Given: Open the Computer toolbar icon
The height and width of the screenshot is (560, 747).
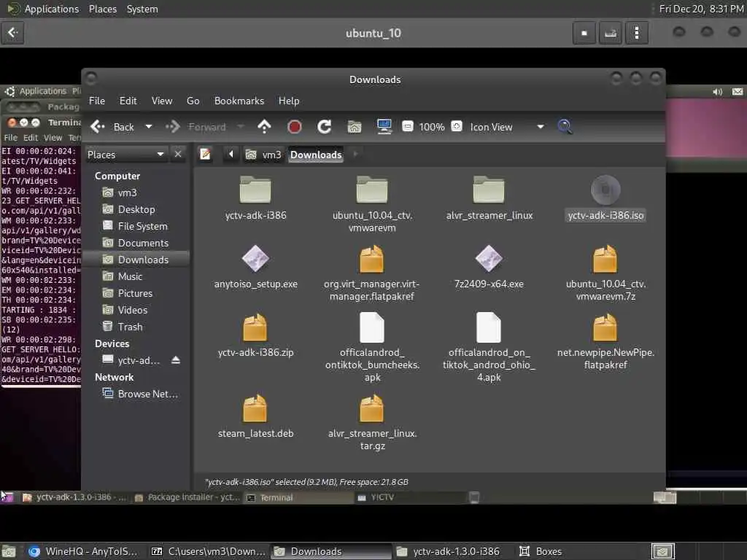Looking at the screenshot, I should click(384, 127).
